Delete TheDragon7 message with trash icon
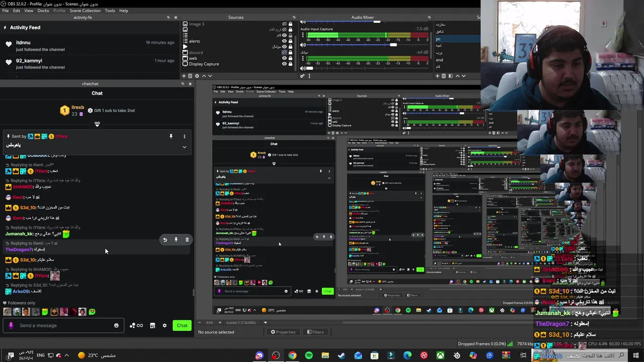Viewport: 644px width, 362px height. pos(187,240)
